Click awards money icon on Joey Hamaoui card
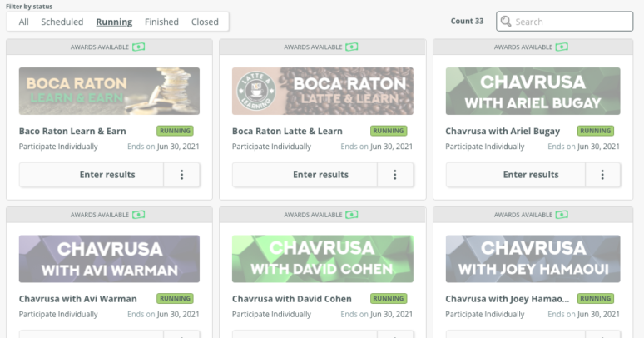Viewport: 644px width, 338px height. tap(562, 215)
